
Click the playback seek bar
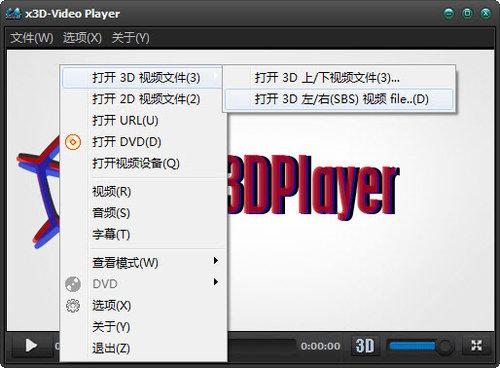pos(262,346)
